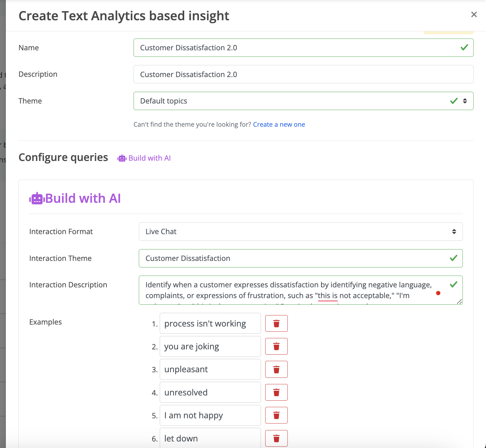Click the Theme select arrow indicator
486x448 pixels.
click(465, 101)
